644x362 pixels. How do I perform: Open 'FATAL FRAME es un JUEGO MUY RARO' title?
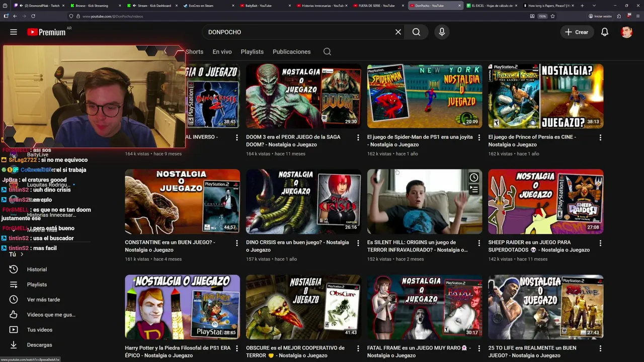coord(419,352)
